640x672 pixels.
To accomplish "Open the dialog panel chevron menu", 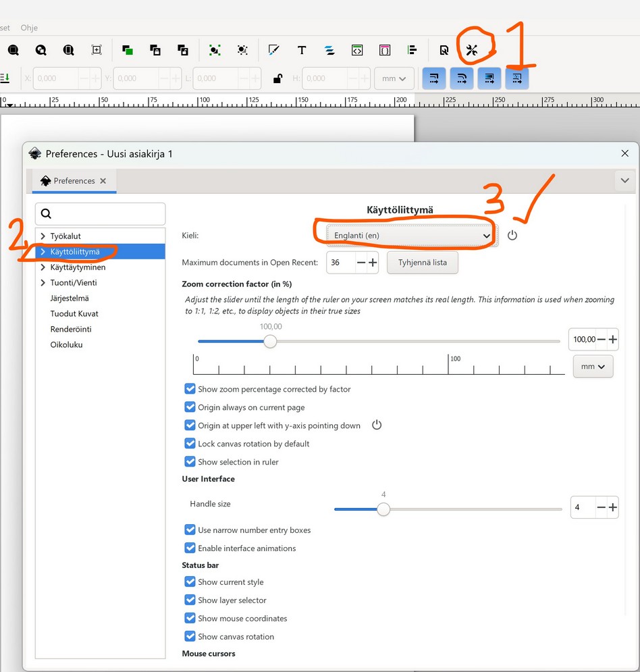I will (x=625, y=180).
